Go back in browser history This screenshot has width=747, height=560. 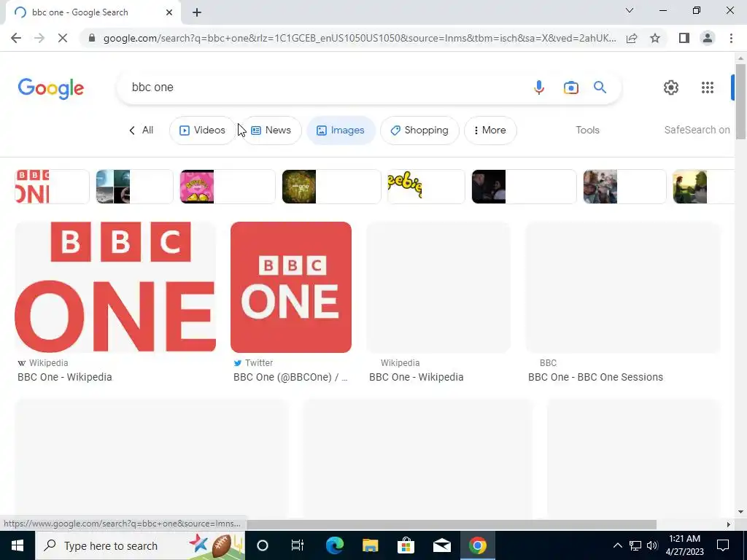pos(16,38)
